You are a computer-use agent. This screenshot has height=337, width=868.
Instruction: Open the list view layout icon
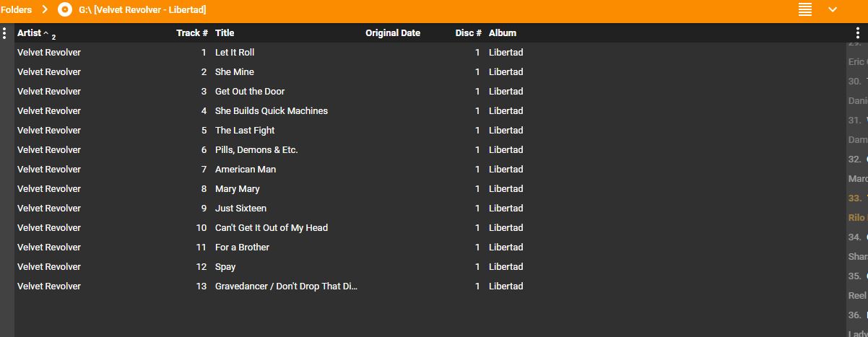coord(805,9)
